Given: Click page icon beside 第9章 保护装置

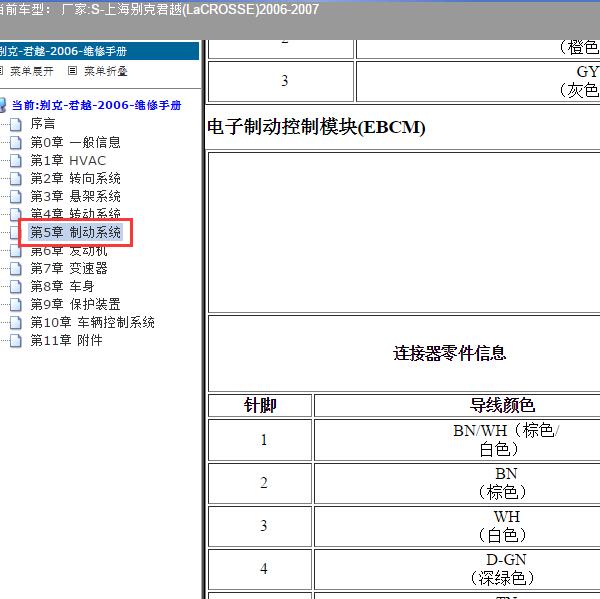Looking at the screenshot, I should (x=16, y=304).
